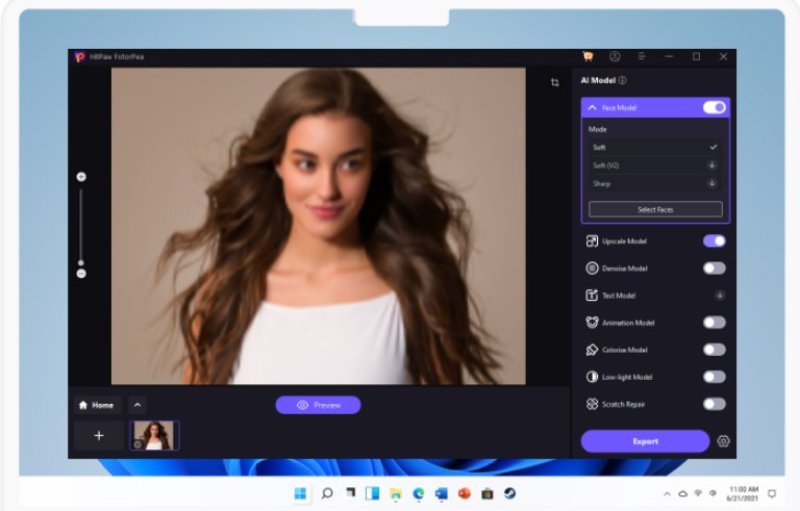Click the zoom out minus button
Image resolution: width=800 pixels, height=511 pixels.
click(81, 274)
